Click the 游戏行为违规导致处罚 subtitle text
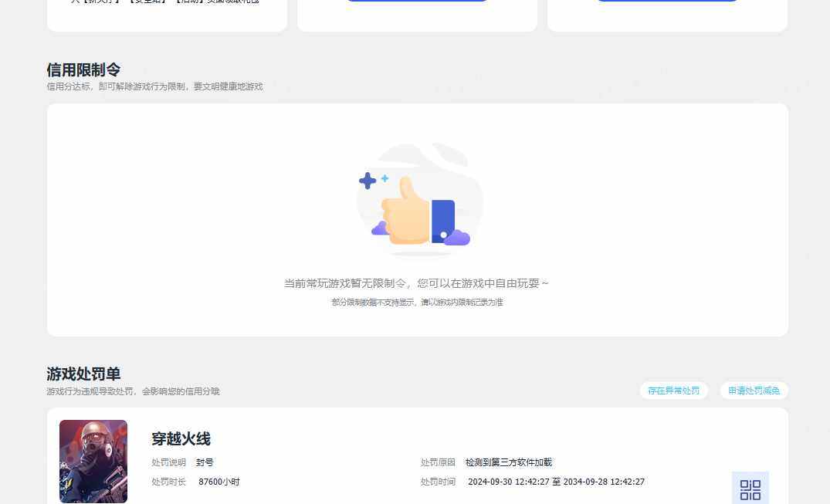The height and width of the screenshot is (504, 830). pos(133,391)
